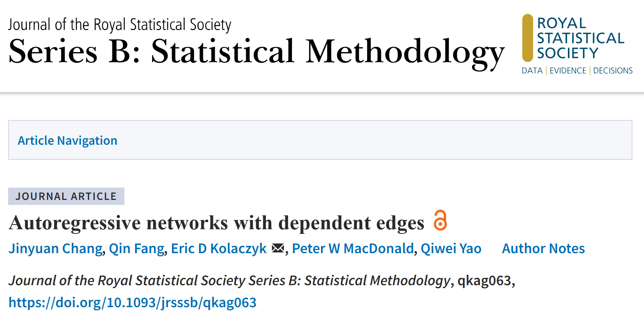Click the top Journal of the Royal Statistical Society heading
The width and height of the screenshot is (644, 318).
[x=120, y=25]
